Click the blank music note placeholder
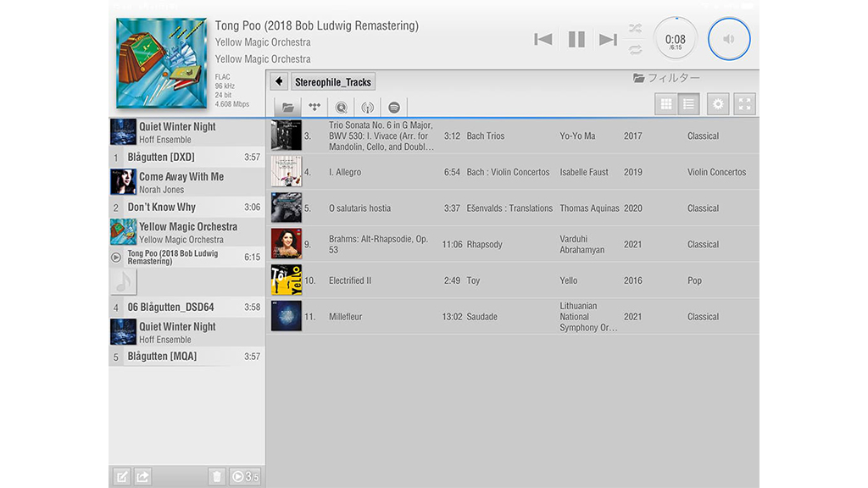The height and width of the screenshot is (488, 868). pos(123,282)
